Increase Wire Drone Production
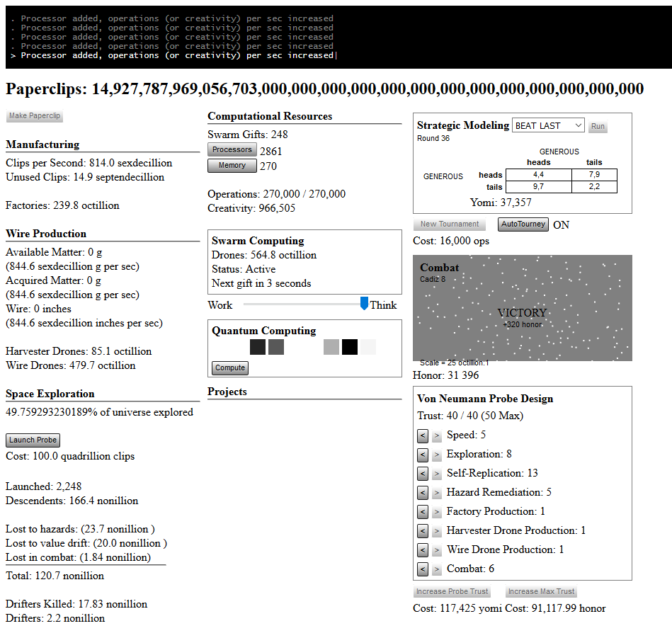This screenshot has height=638, width=672. [x=436, y=550]
